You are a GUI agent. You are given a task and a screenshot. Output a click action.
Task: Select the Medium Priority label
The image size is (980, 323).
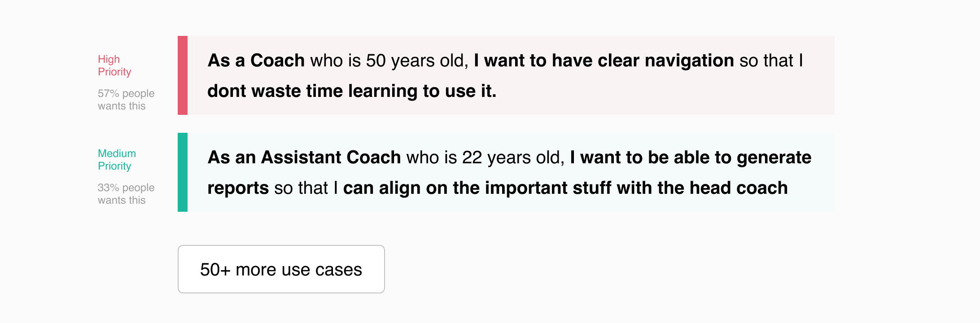[117, 160]
